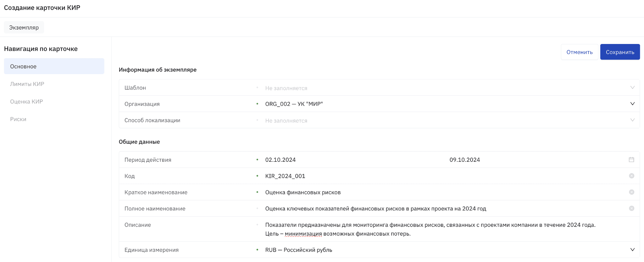Select the Экземпляр tab
Screen dimensions: 644x262
[24, 27]
